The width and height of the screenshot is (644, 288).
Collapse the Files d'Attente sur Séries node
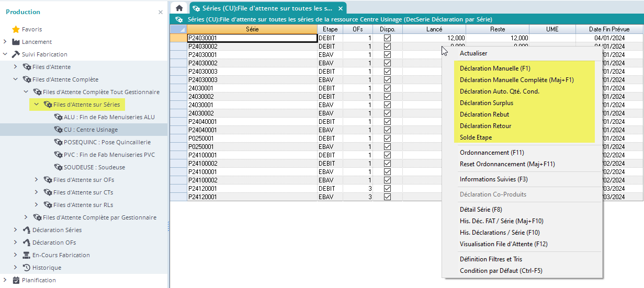click(36, 105)
